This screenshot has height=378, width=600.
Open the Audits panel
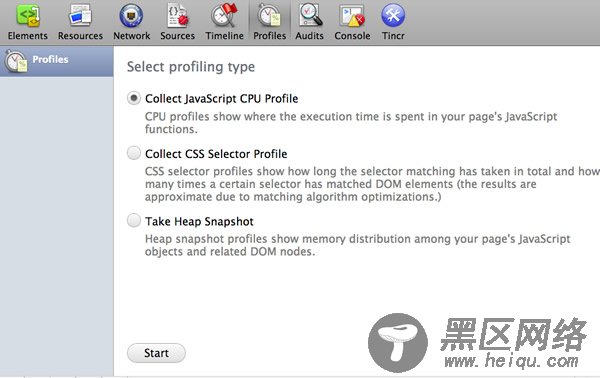(310, 21)
